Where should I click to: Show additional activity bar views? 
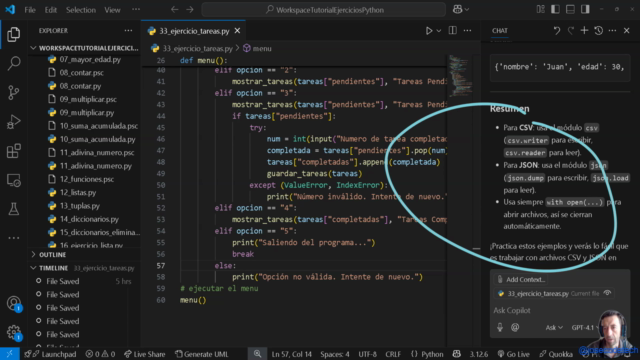[13, 238]
